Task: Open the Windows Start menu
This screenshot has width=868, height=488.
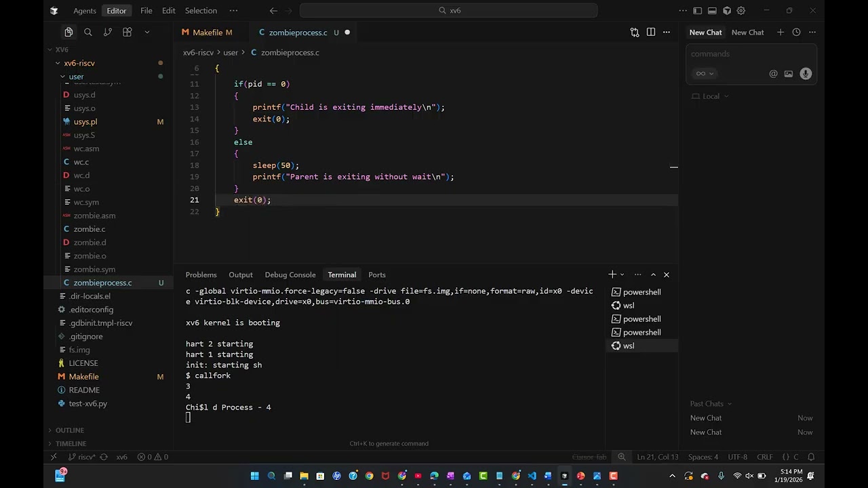Action: pyautogui.click(x=255, y=476)
